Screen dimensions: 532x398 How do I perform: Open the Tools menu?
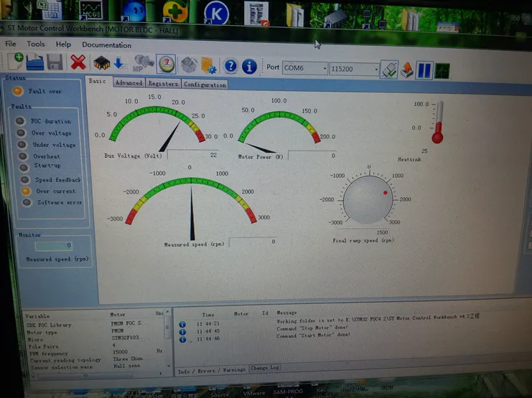coord(36,44)
